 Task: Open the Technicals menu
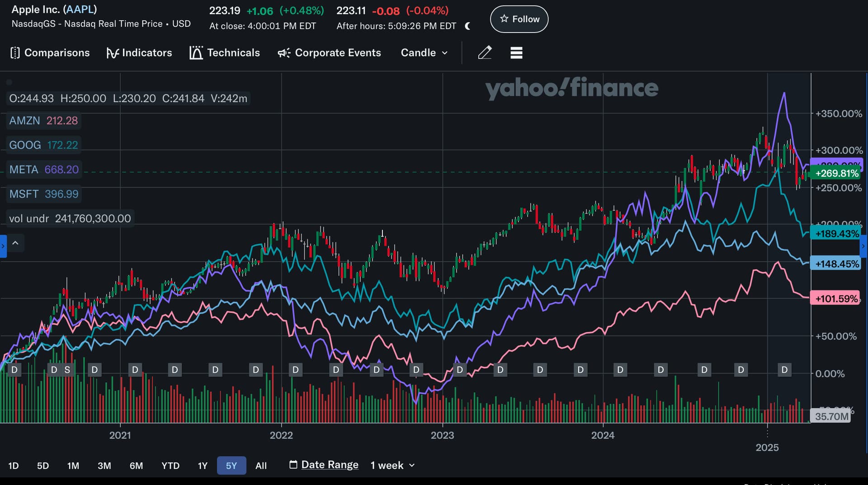pyautogui.click(x=225, y=53)
